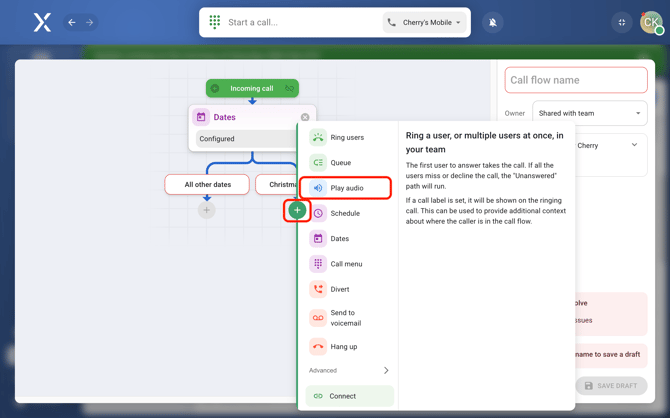Toggle the muted notifications bell
This screenshot has width=670, height=418.
493,22
